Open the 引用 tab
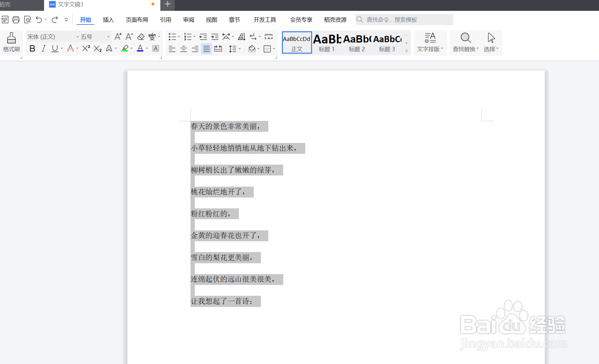Image resolution: width=599 pixels, height=364 pixels. [x=165, y=20]
